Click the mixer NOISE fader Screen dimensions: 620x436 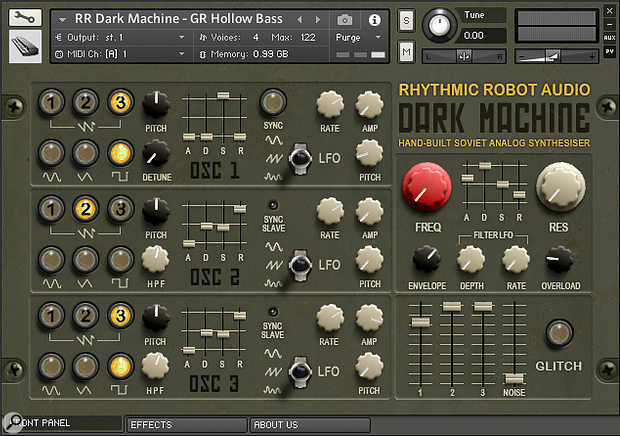[514, 379]
